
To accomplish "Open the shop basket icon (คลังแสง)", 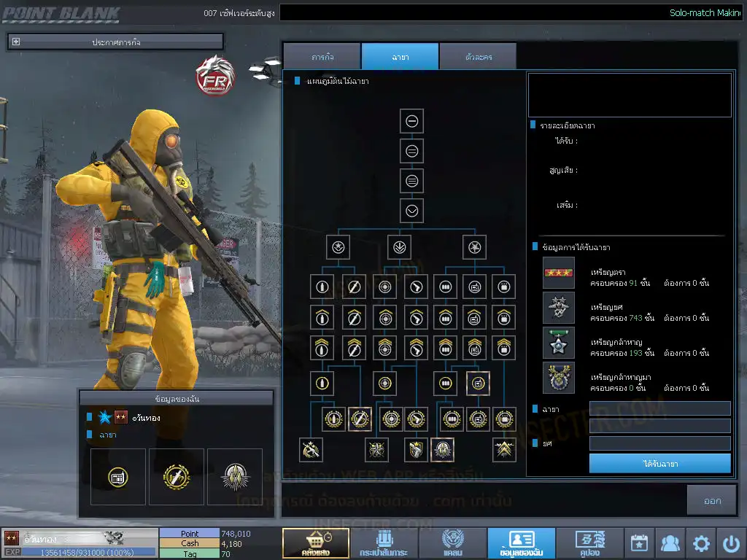I will click(315, 543).
